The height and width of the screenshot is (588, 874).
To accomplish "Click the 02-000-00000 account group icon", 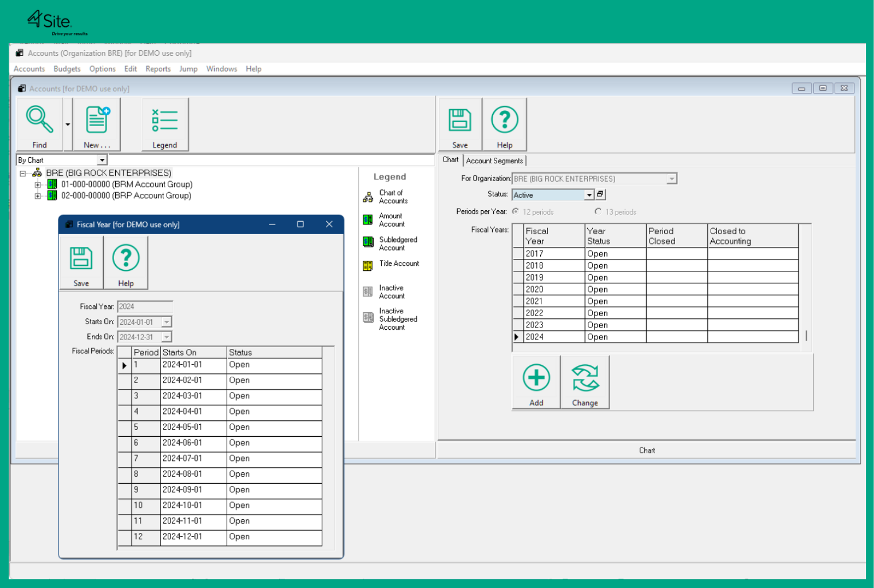I will pos(52,195).
